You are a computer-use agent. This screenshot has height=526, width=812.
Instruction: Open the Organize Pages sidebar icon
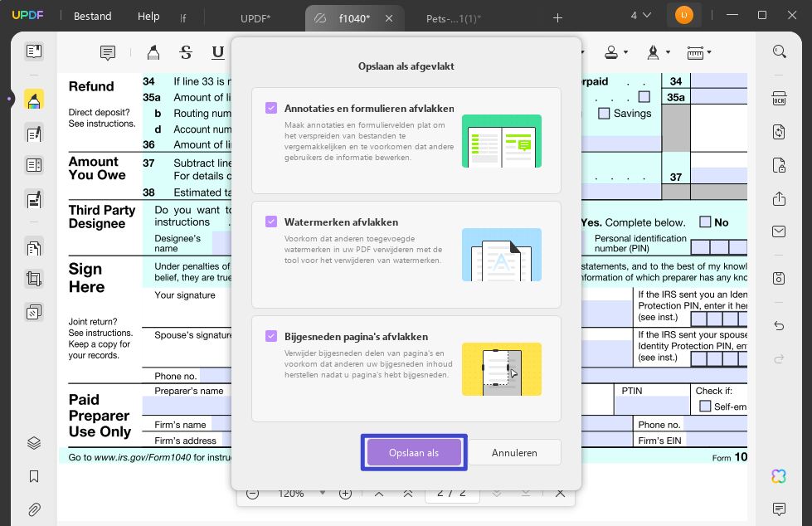tap(34, 248)
